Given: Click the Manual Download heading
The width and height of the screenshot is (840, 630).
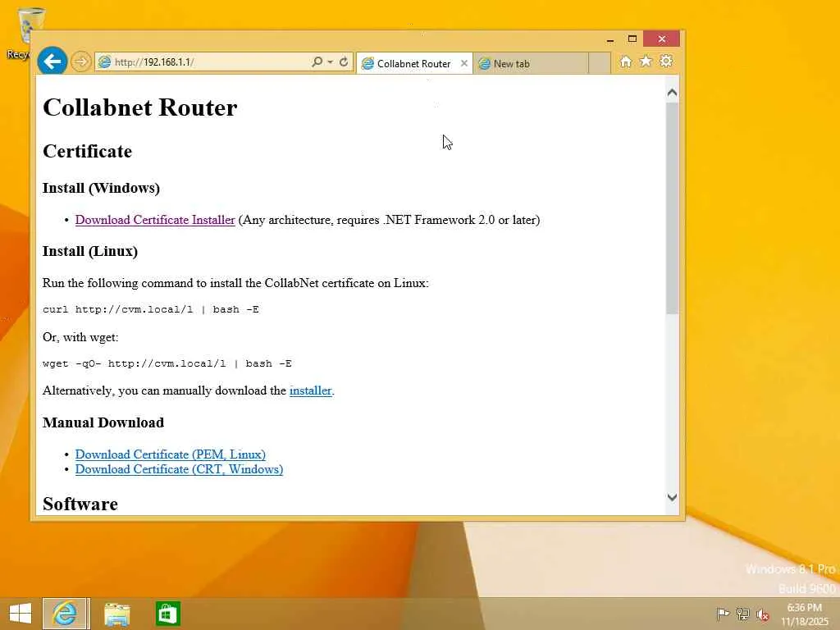Looking at the screenshot, I should [103, 422].
